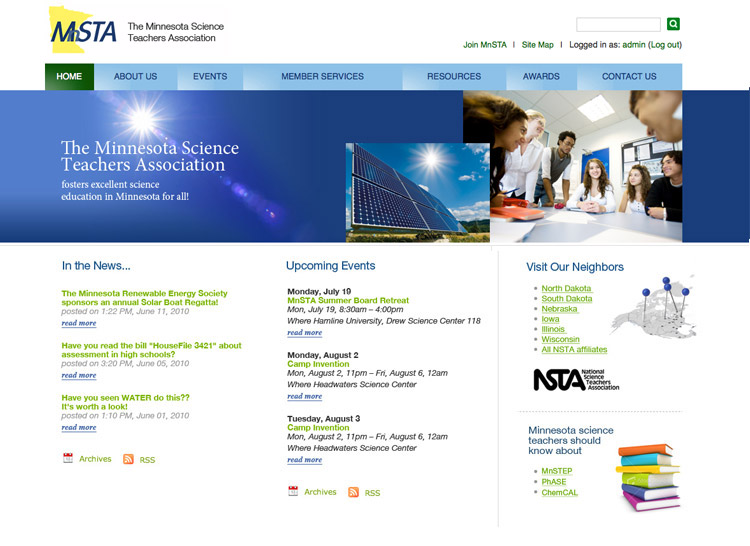
Task: Read more about Summer Board Retreat
Action: (305, 333)
